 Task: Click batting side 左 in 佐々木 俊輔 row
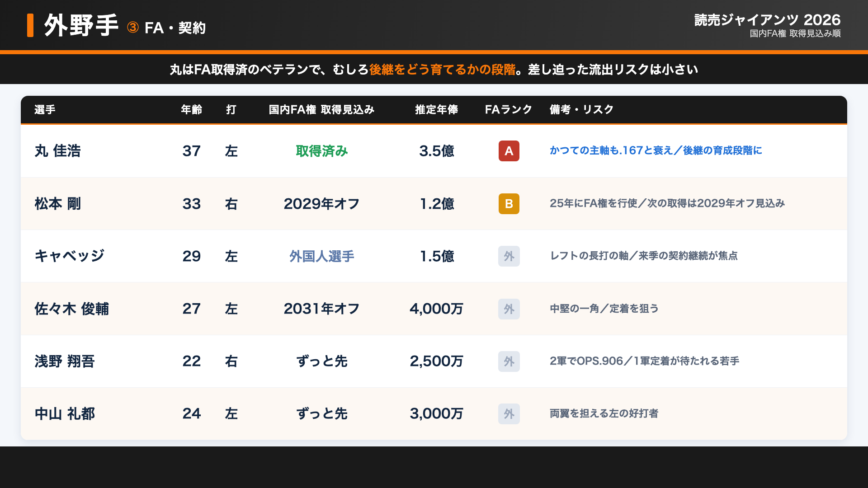point(231,309)
